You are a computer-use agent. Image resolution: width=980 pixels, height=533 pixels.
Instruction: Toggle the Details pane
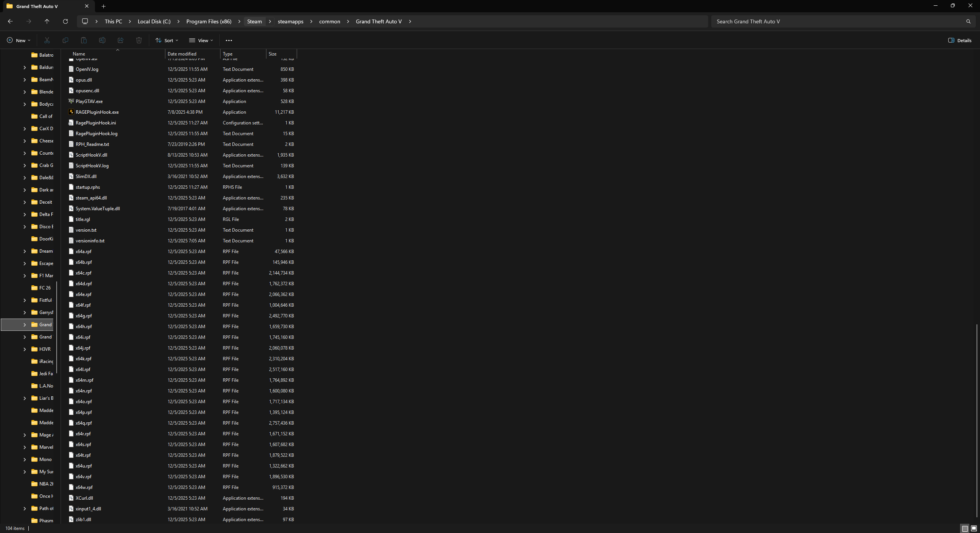point(960,40)
